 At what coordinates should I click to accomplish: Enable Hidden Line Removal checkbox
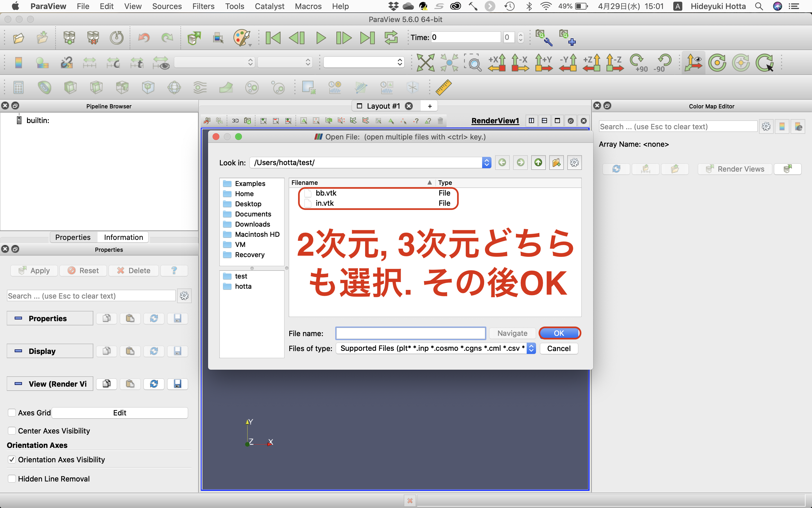point(12,478)
